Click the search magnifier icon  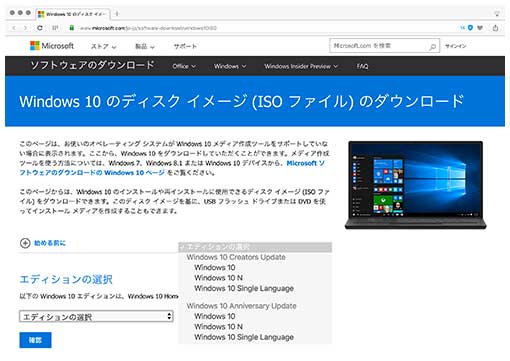432,46
